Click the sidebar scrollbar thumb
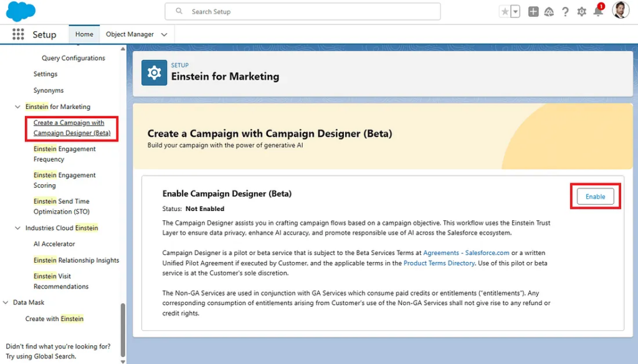 click(x=123, y=330)
